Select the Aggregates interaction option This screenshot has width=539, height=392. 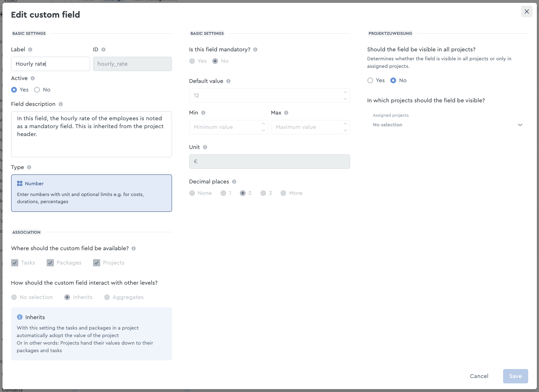(x=107, y=297)
